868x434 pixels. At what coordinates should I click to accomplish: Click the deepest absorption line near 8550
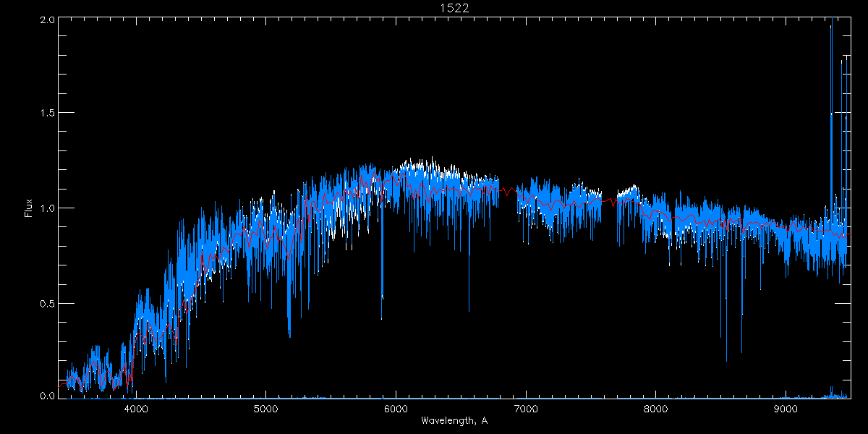tap(726, 359)
